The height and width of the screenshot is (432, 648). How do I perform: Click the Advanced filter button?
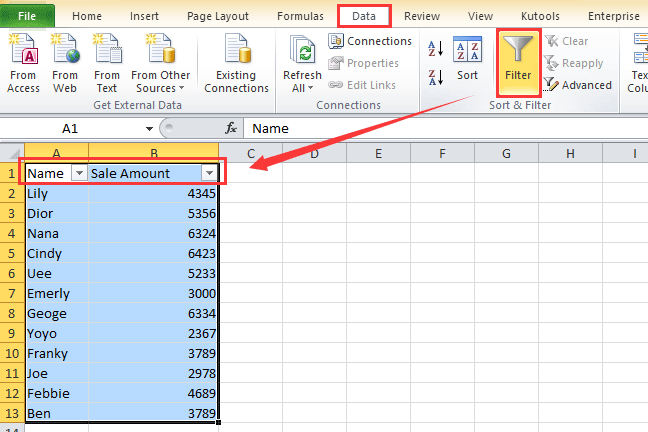tap(578, 85)
